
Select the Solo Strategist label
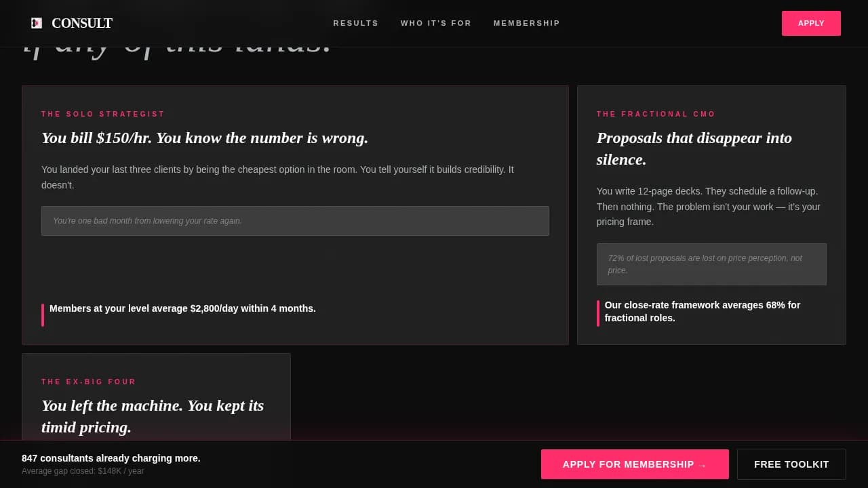(x=103, y=114)
